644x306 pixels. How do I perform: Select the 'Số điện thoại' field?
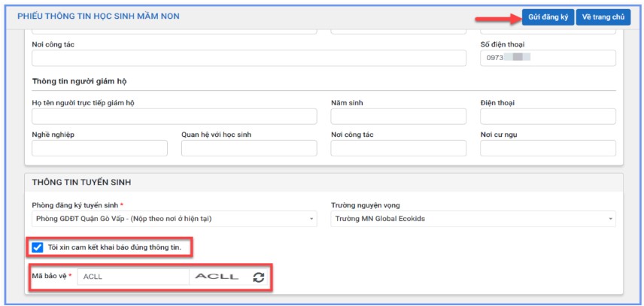point(548,58)
